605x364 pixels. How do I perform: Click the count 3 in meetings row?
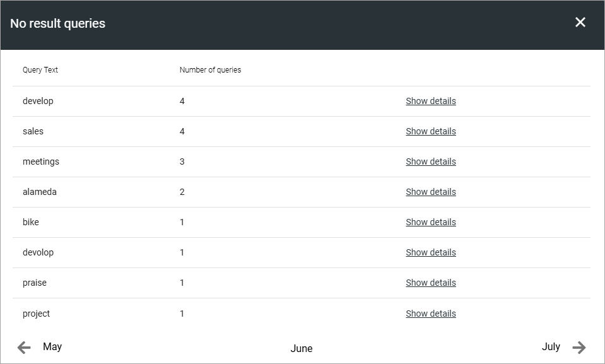pyautogui.click(x=182, y=161)
